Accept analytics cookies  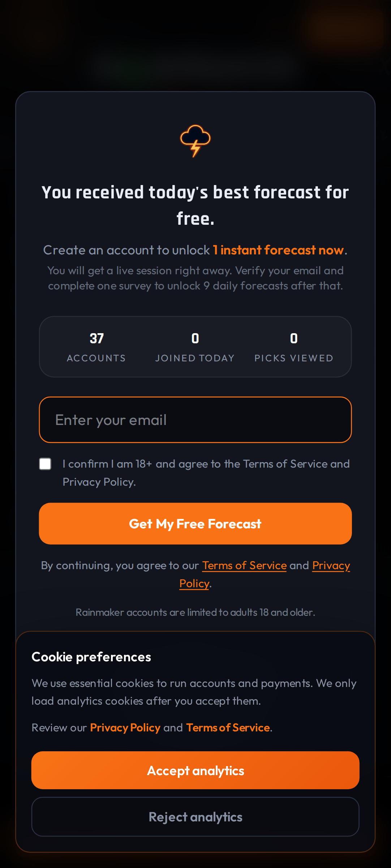tap(195, 770)
